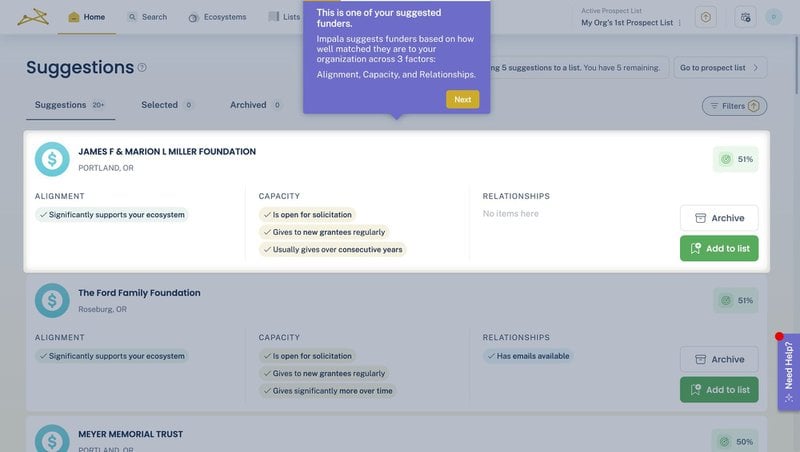The image size is (800, 452).
Task: Click the Meyer Memorial Trust dollar icon
Action: [52, 439]
